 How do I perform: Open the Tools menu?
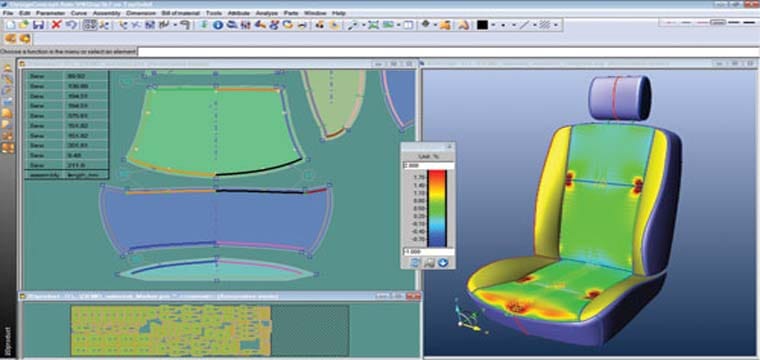click(x=213, y=13)
